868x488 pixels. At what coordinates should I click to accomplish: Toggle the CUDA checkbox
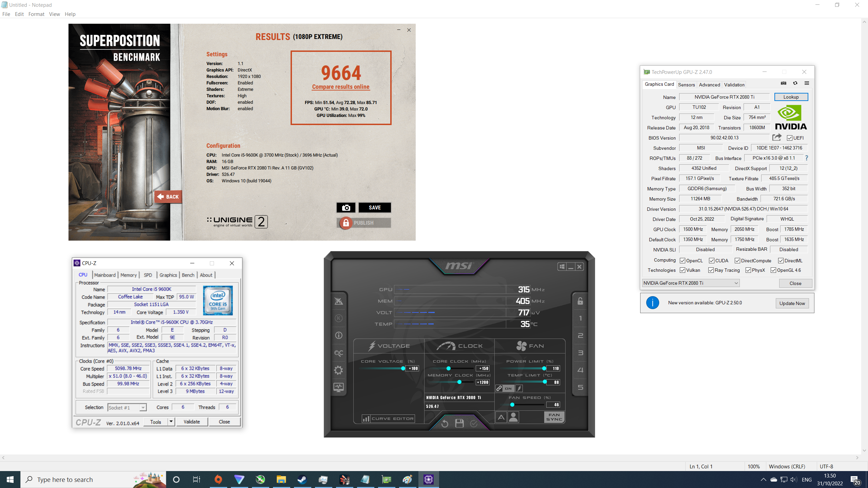712,261
